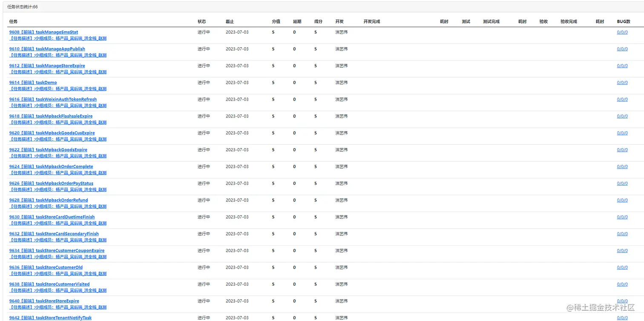Click the 测试 column header
This screenshot has height=321, width=644.
pyautogui.click(x=466, y=22)
